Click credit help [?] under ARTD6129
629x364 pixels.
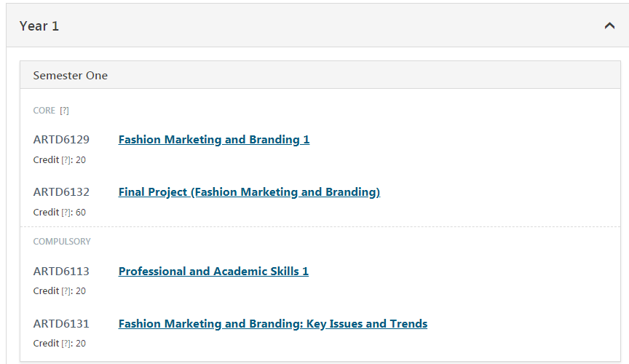tap(66, 160)
